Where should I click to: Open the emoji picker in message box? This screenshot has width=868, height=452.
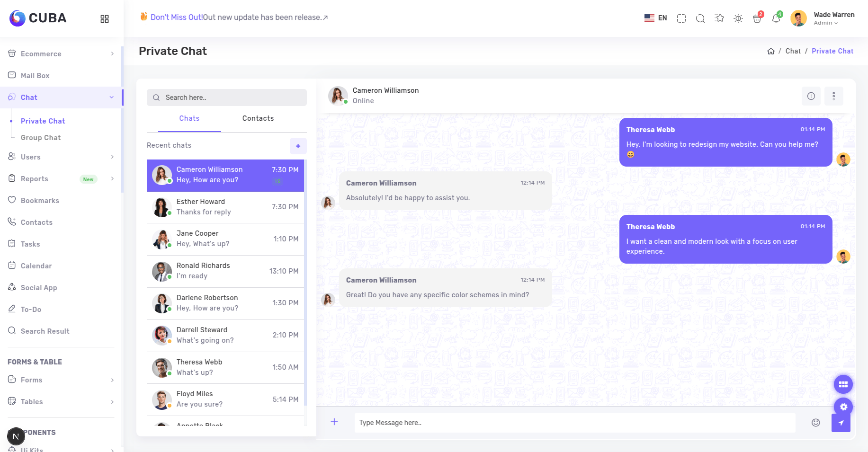coord(815,423)
